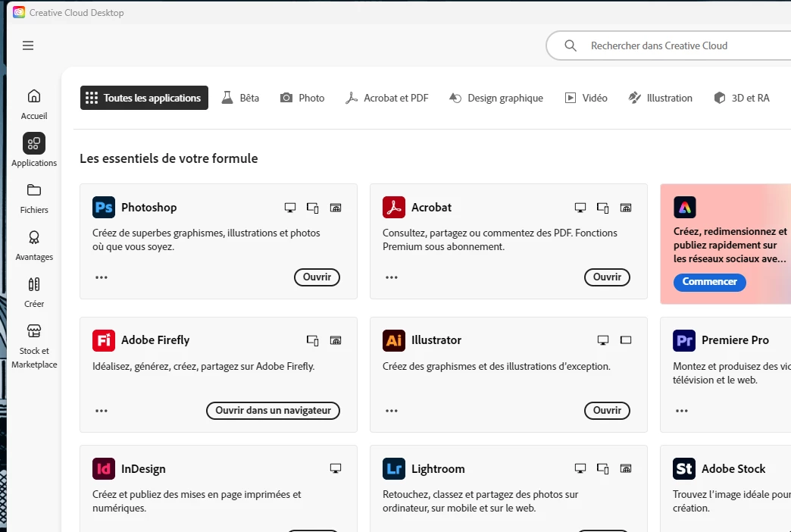Screen dimensions: 791x532
Task: Open Illustrator more options menu
Action: [392, 410]
